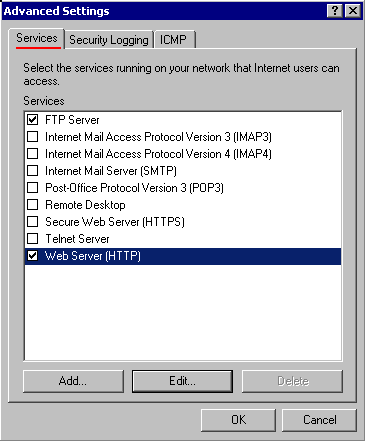Uncheck the FTP Server checkbox

click(x=32, y=119)
